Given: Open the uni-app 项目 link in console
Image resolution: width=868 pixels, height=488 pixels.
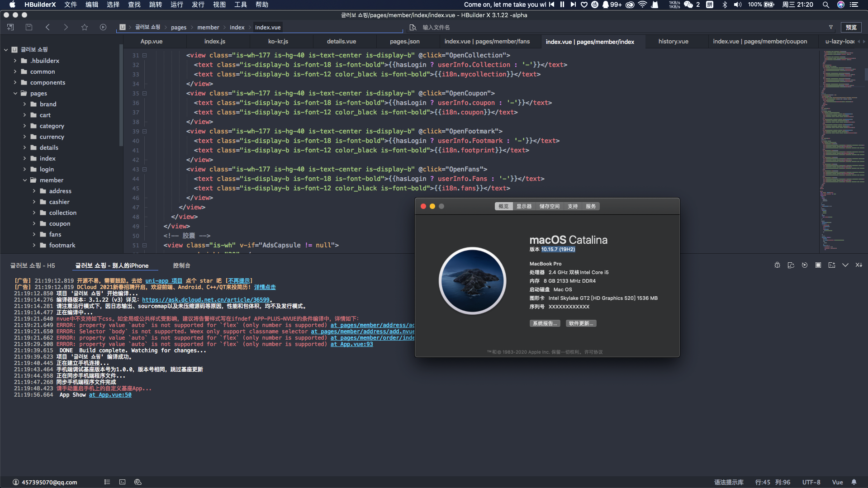Looking at the screenshot, I should 164,280.
